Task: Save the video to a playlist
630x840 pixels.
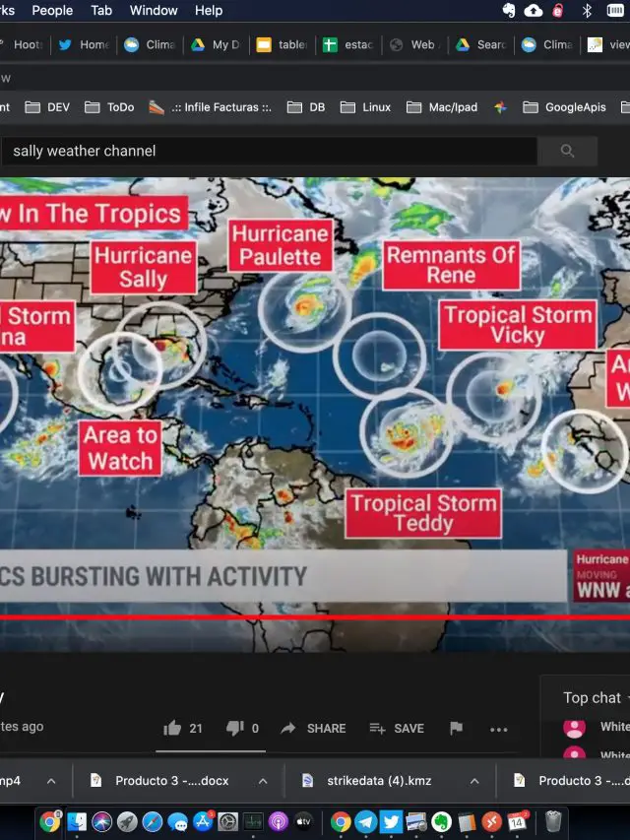Action: pos(397,728)
